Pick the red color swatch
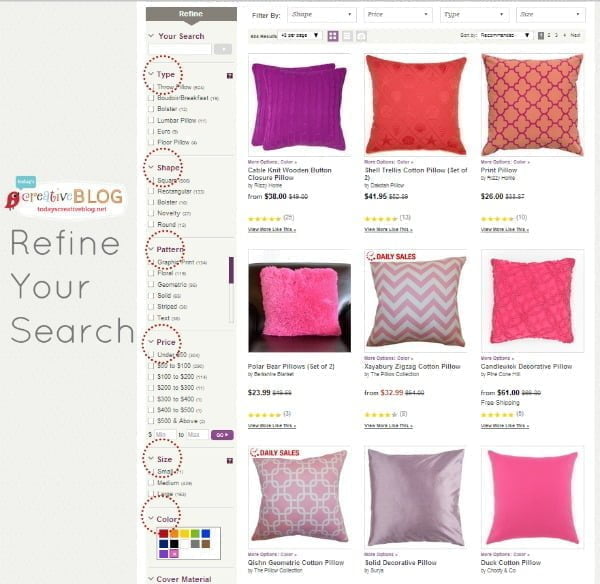Viewport: 600px width, 584px height. [x=163, y=533]
